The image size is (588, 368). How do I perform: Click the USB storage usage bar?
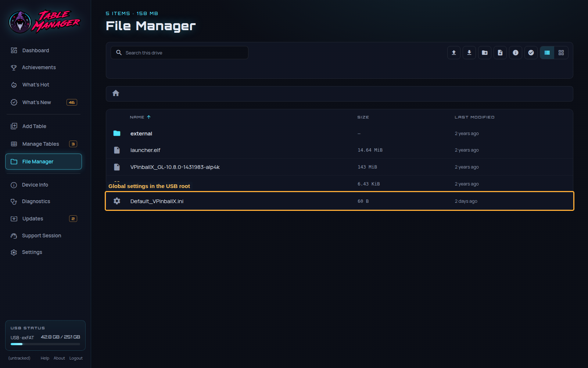(x=45, y=344)
